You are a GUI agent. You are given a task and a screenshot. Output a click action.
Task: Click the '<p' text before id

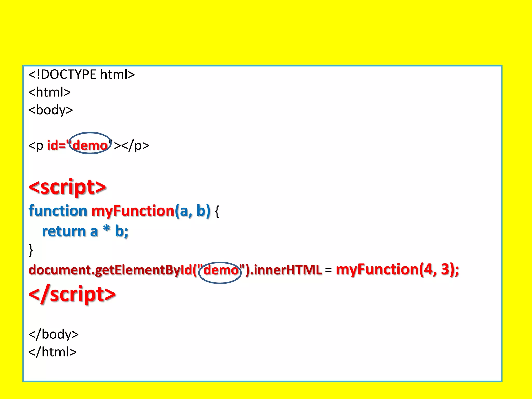tap(36, 145)
